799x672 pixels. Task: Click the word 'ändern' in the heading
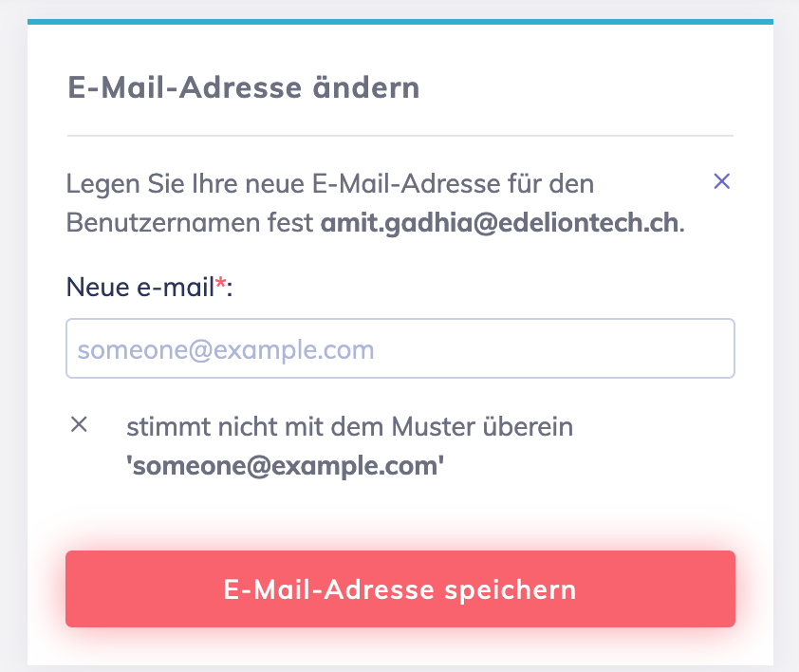point(366,88)
